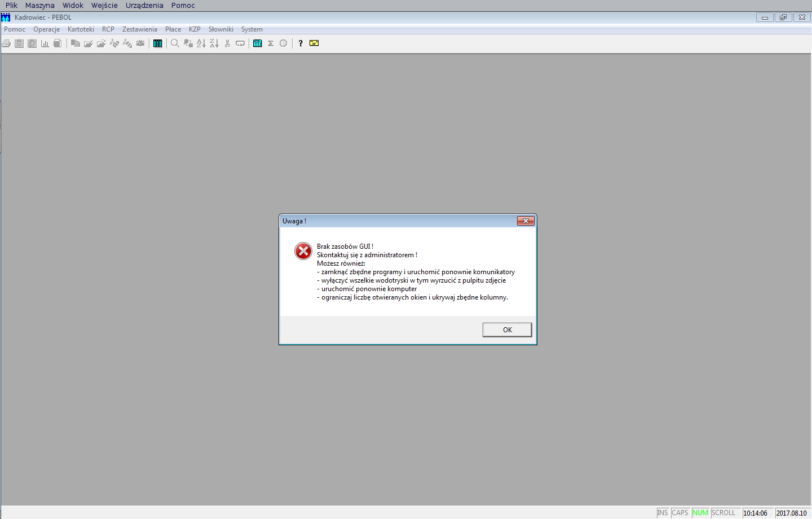Click the scissors cut icon
The height and width of the screenshot is (519, 812).
pos(227,43)
